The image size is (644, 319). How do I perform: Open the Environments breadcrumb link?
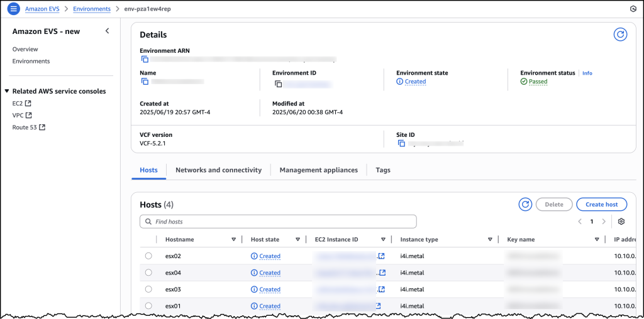point(91,9)
